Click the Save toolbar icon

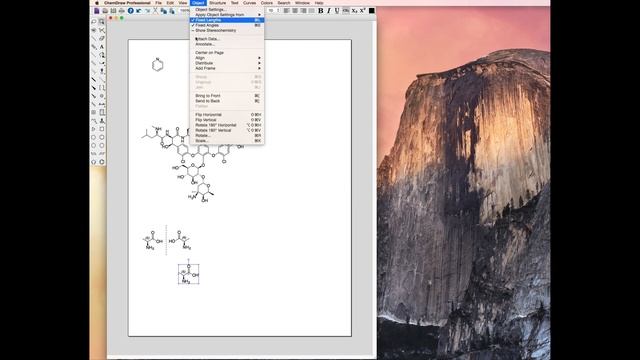(x=113, y=11)
